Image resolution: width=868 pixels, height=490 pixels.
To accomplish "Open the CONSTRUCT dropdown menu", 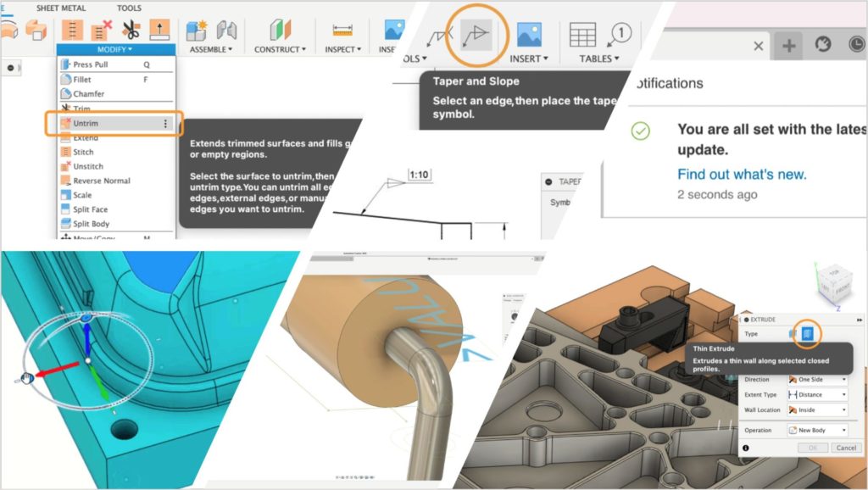I will point(279,48).
